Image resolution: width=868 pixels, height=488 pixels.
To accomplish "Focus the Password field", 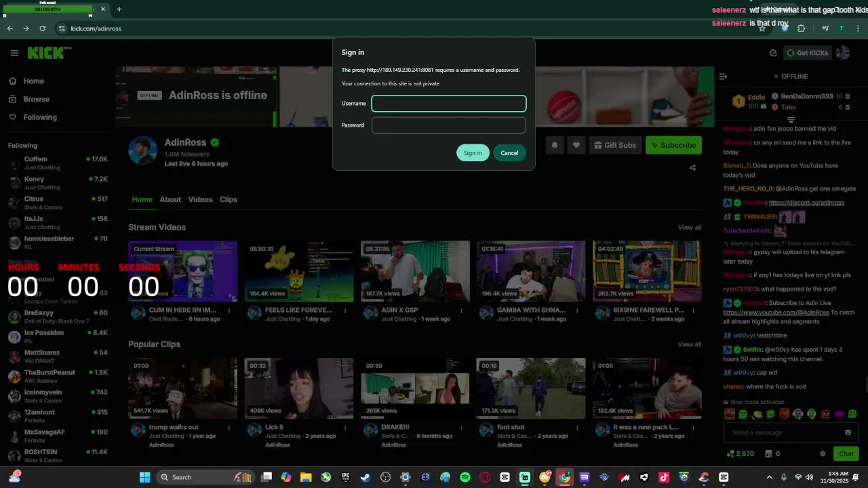I will pos(449,125).
